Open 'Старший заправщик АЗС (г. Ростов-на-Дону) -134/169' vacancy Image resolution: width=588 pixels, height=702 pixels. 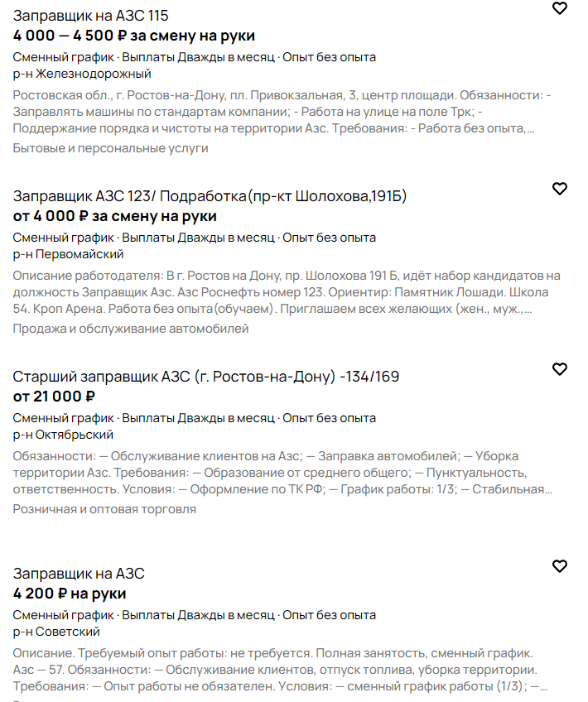tap(205, 377)
